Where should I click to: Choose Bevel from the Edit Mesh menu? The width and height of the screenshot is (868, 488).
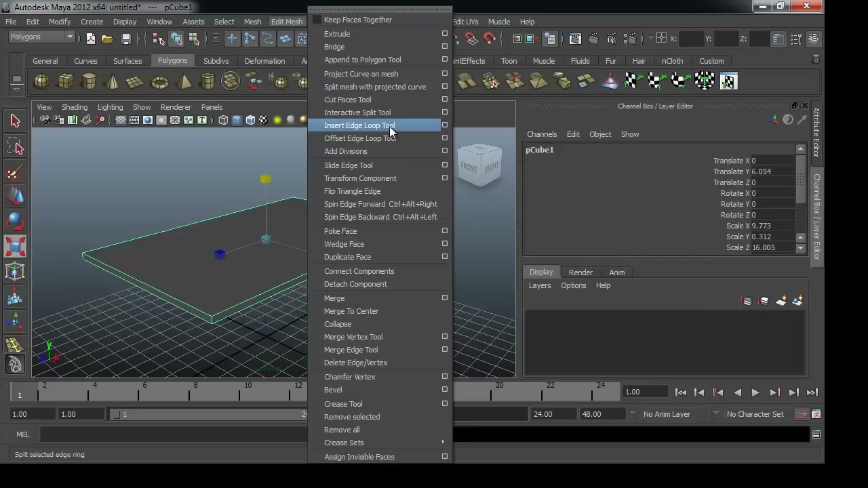tap(333, 390)
